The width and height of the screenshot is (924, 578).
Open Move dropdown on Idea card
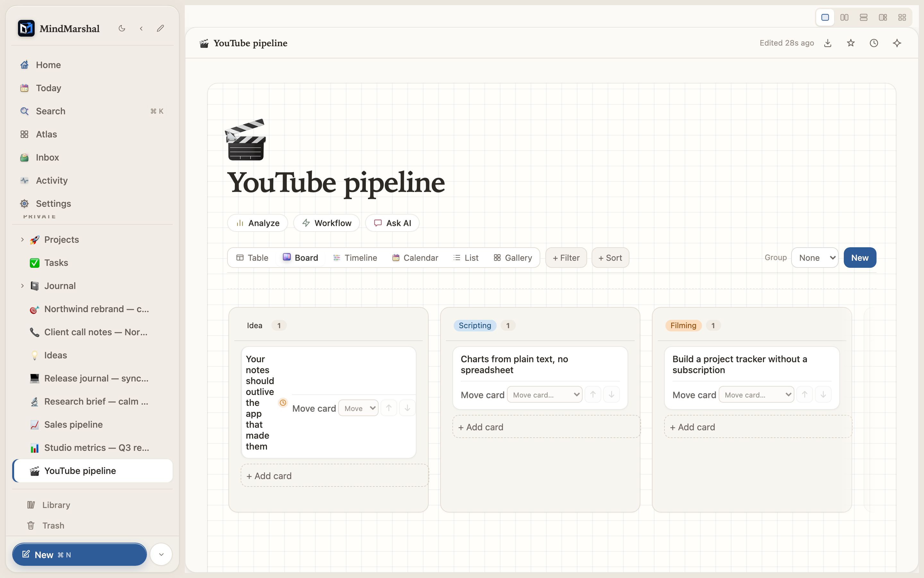click(358, 408)
